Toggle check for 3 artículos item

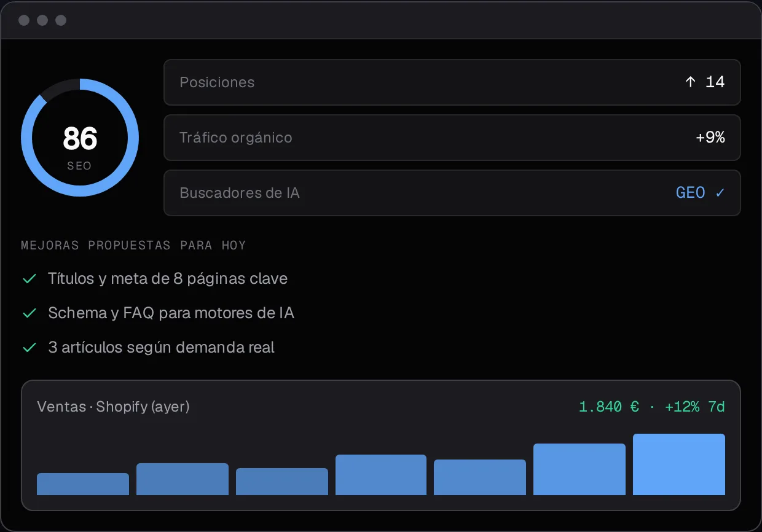point(29,348)
